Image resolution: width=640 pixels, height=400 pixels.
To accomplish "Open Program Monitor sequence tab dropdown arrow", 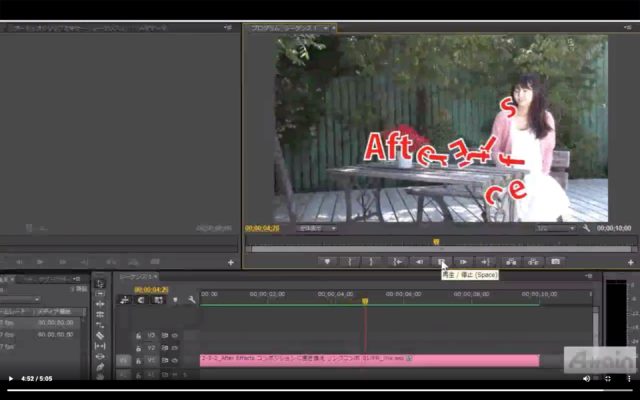I will [325, 28].
